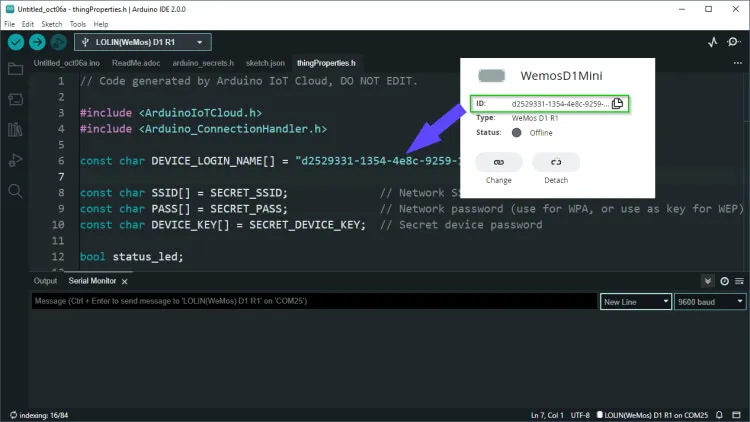
Task: Open the Serial Monitor magnifier icon
Action: pos(737,42)
